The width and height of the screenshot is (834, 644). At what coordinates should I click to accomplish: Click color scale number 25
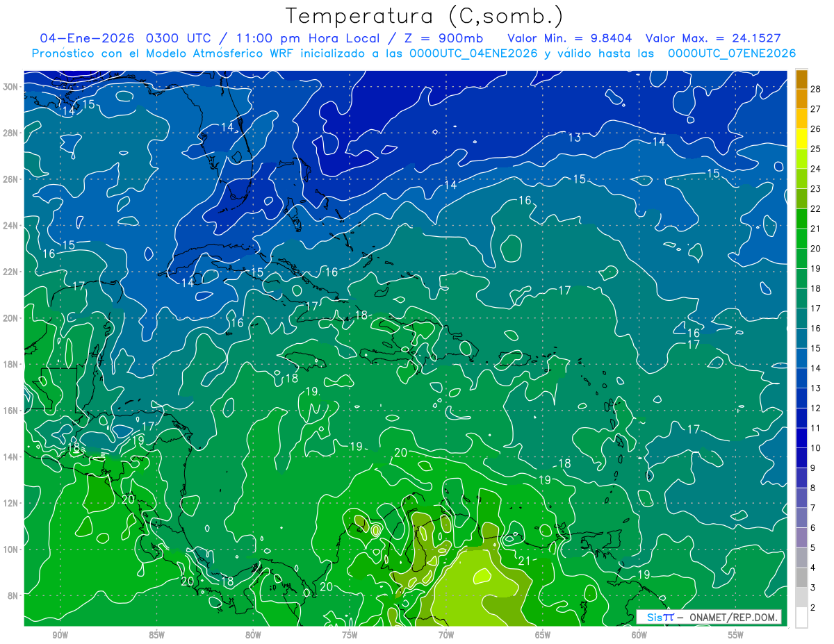click(816, 149)
